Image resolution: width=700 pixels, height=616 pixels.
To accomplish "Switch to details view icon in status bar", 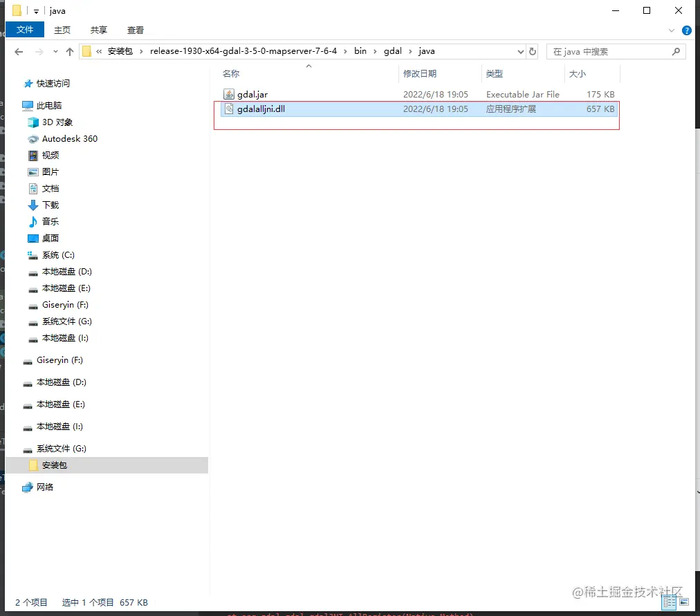I will (669, 602).
